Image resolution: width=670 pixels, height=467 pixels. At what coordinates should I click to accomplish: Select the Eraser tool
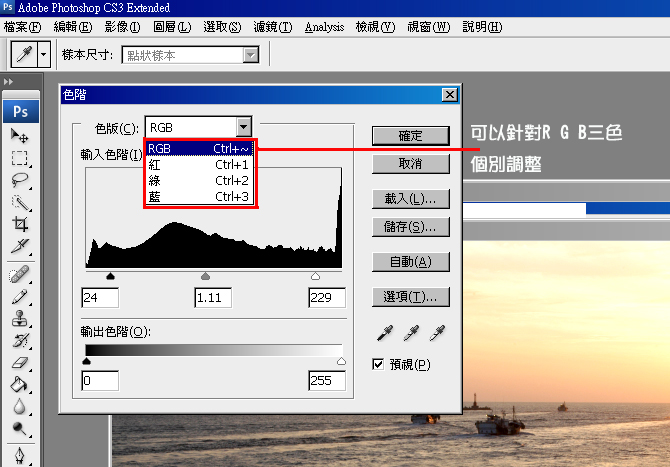pos(20,363)
